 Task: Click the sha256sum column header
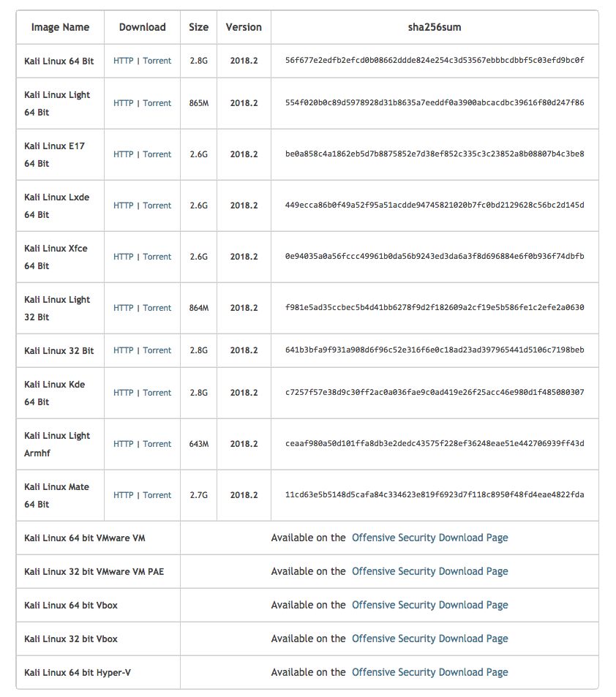tap(435, 27)
